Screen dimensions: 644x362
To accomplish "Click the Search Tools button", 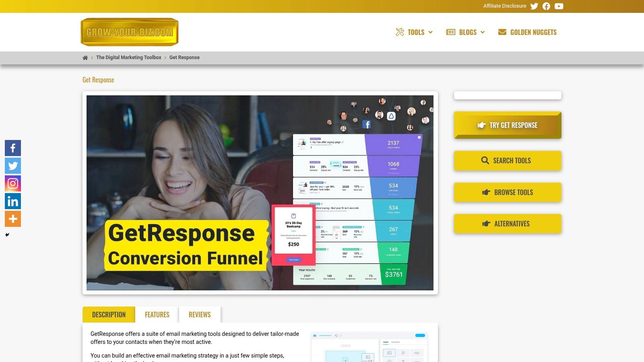I will coord(508,160).
